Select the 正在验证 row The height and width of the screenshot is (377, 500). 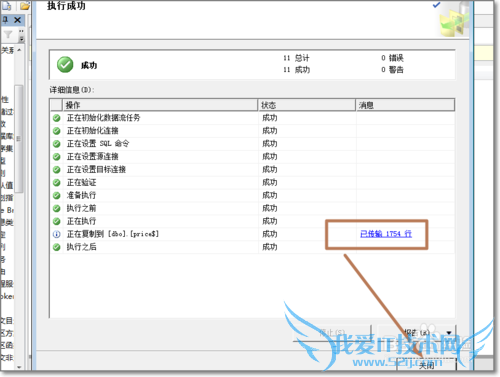click(x=252, y=182)
